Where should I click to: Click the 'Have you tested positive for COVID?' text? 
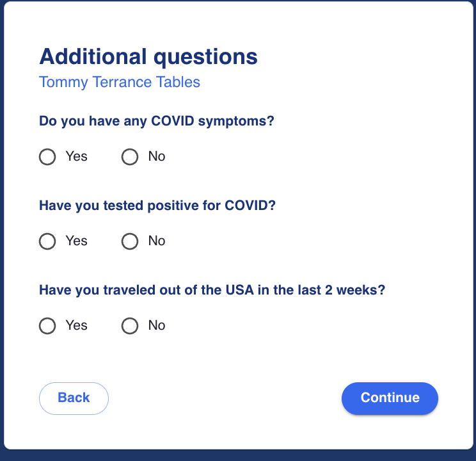tap(161, 206)
